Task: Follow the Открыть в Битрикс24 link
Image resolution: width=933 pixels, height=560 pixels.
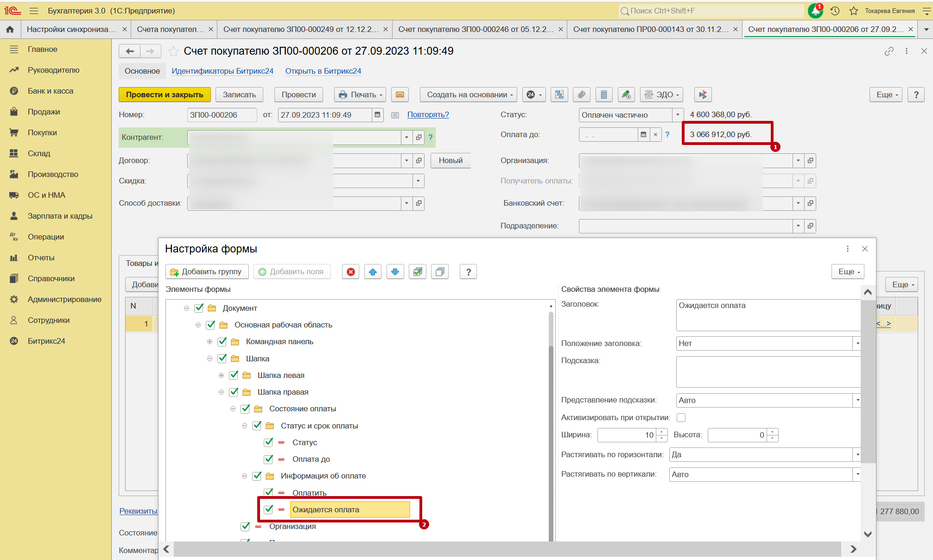Action: 323,71
